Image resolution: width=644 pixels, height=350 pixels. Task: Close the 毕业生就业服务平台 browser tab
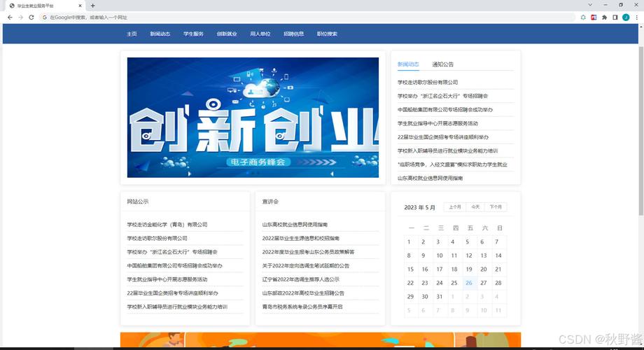80,6
